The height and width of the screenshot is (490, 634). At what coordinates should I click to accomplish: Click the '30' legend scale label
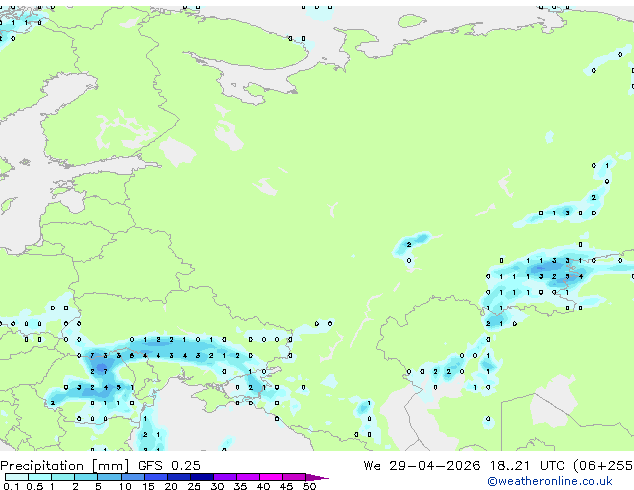(x=217, y=486)
